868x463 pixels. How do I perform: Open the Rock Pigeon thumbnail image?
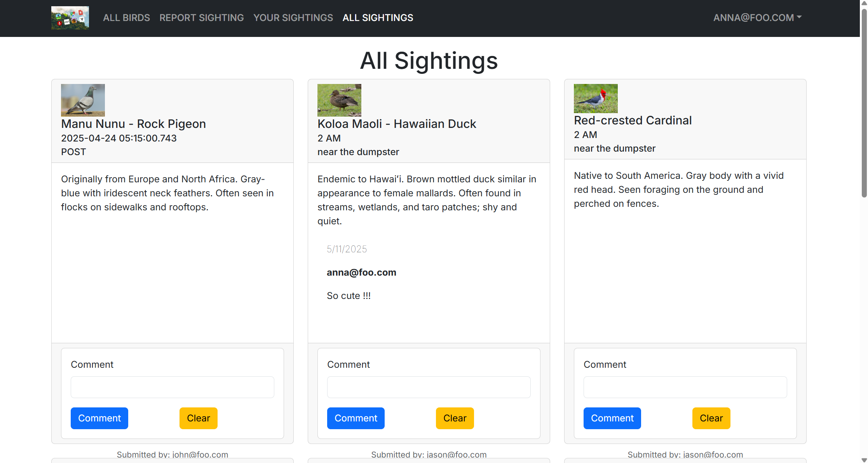coord(83,100)
